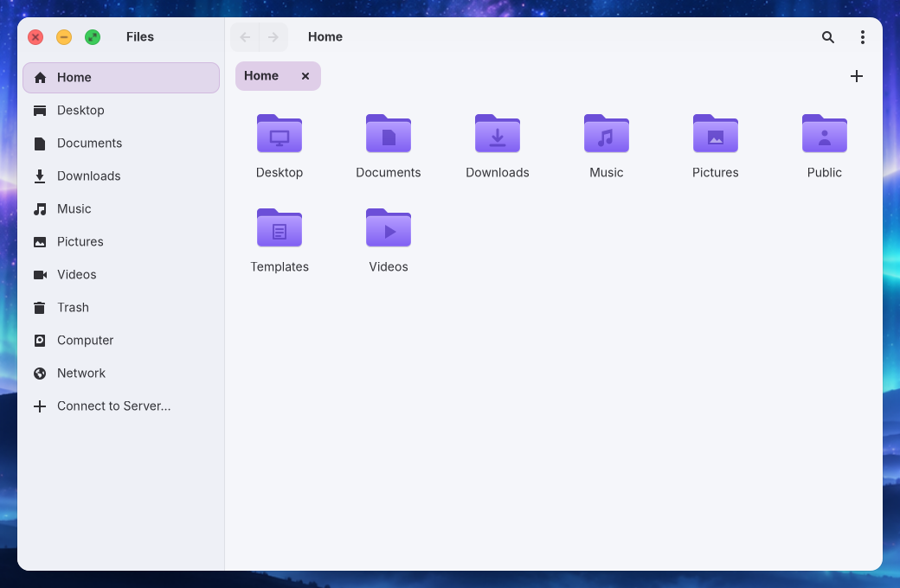This screenshot has height=588, width=900.
Task: Click the red close window button
Action: click(x=35, y=37)
